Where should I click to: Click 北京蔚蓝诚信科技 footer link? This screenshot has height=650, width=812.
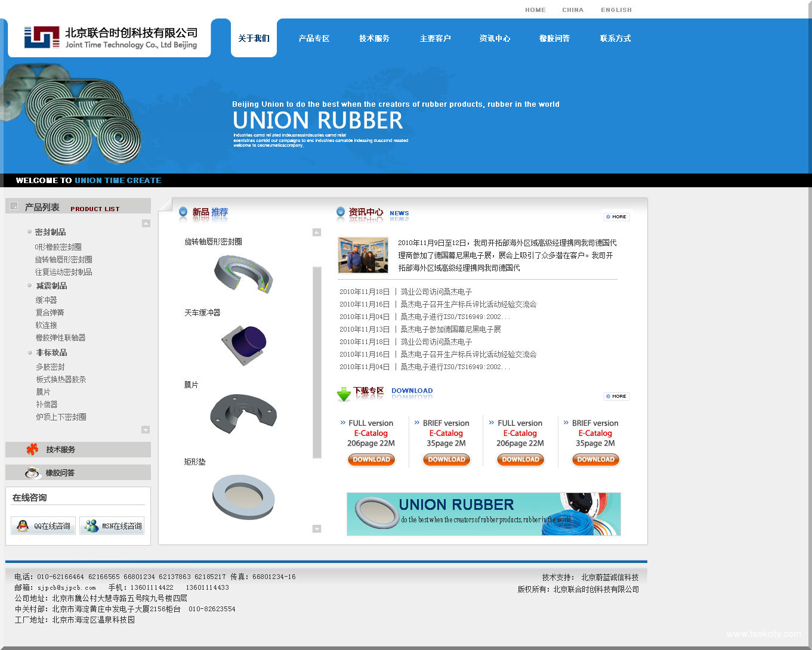click(610, 577)
